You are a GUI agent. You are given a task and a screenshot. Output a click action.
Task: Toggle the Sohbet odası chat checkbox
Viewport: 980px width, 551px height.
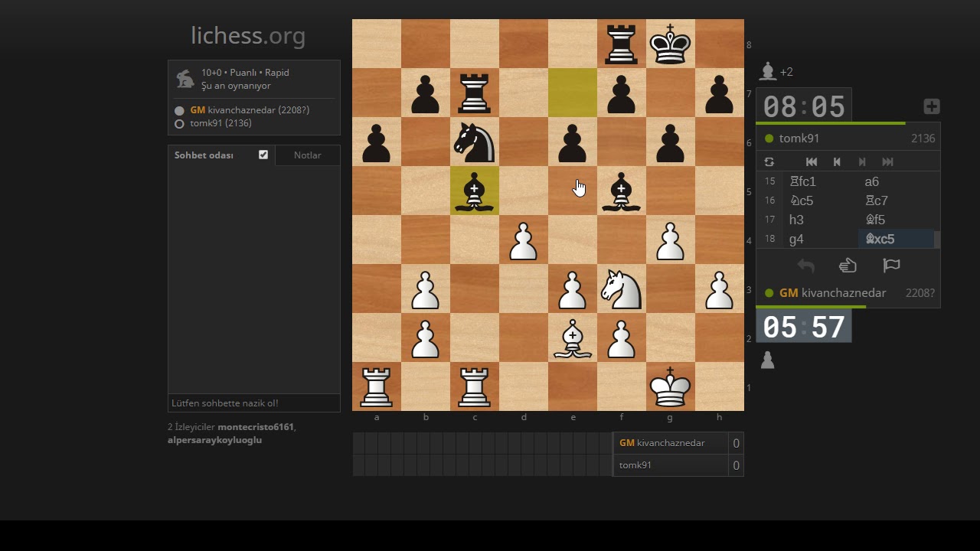[263, 155]
